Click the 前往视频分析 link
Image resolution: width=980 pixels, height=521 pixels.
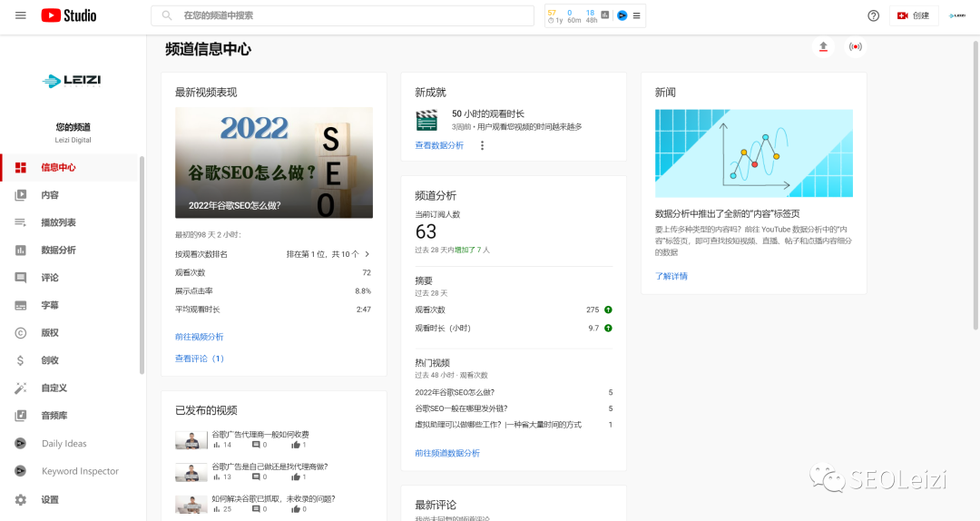(200, 337)
